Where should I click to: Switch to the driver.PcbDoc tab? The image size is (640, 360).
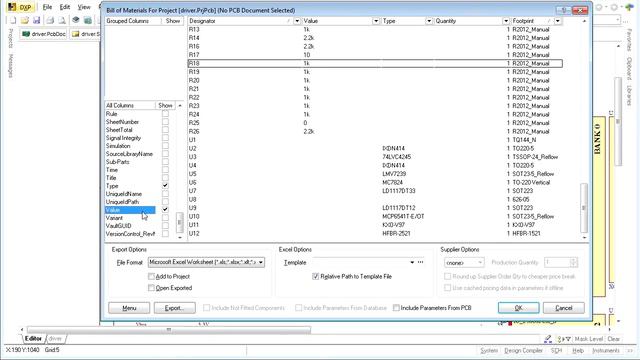coord(44,34)
